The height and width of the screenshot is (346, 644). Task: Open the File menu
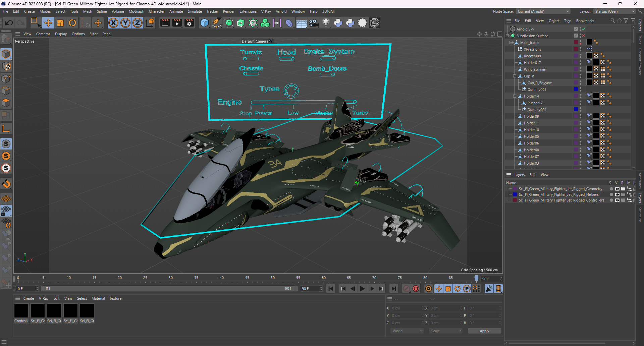5,11
